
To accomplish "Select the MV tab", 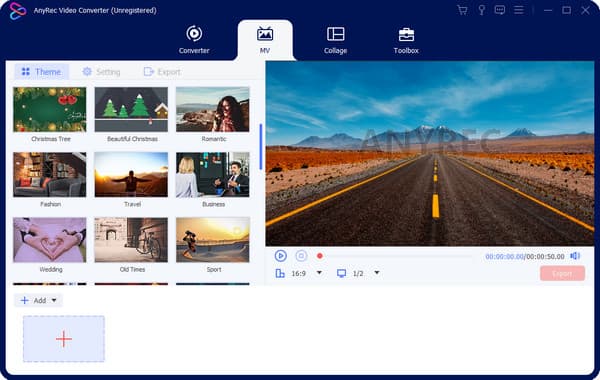I will 265,40.
